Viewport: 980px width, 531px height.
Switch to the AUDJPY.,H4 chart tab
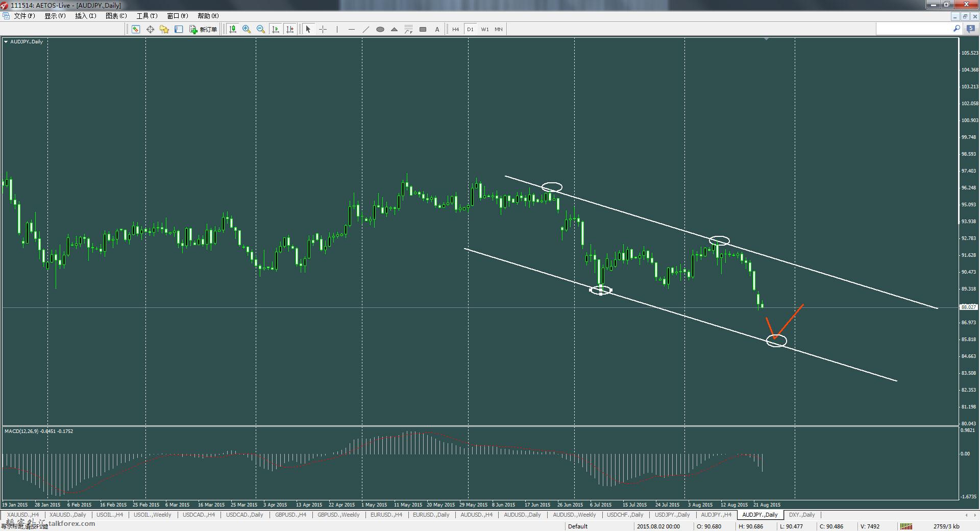click(716, 515)
